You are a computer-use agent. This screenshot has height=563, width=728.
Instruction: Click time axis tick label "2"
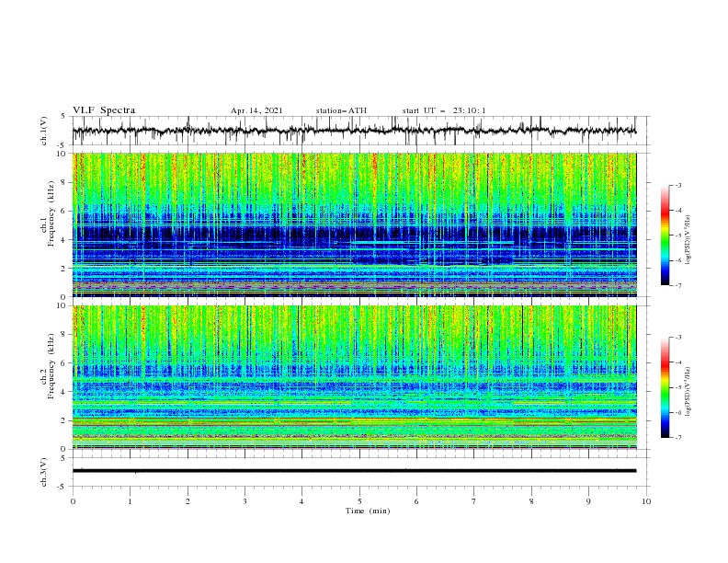[x=188, y=501]
